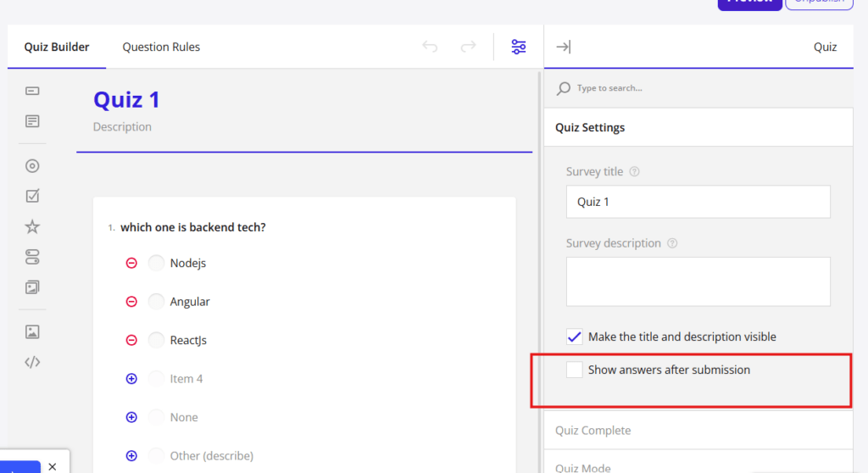Click the undo arrow icon

point(430,47)
